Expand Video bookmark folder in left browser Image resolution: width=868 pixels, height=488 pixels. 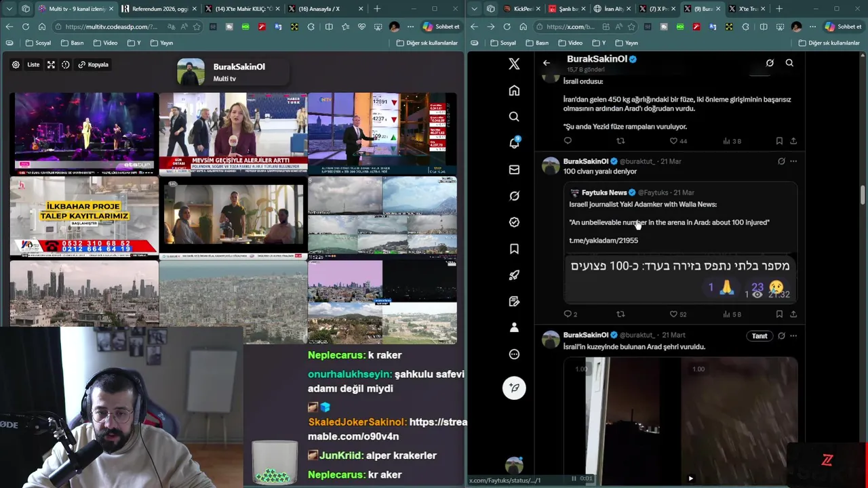point(105,43)
